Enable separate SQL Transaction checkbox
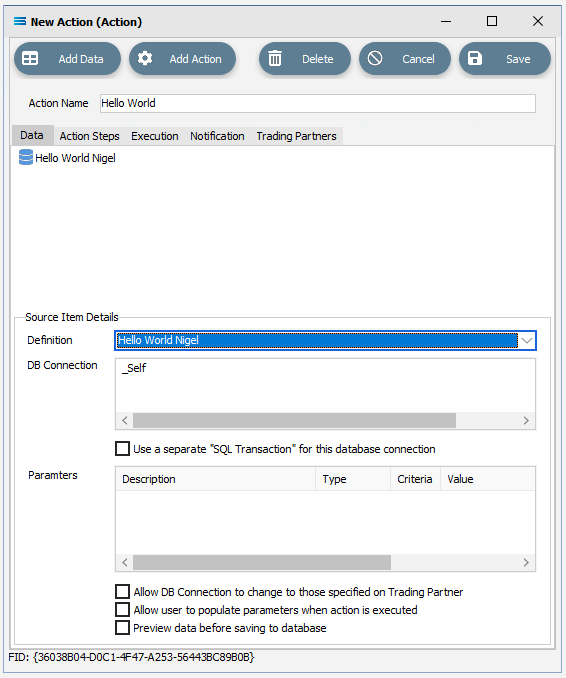 tap(122, 449)
